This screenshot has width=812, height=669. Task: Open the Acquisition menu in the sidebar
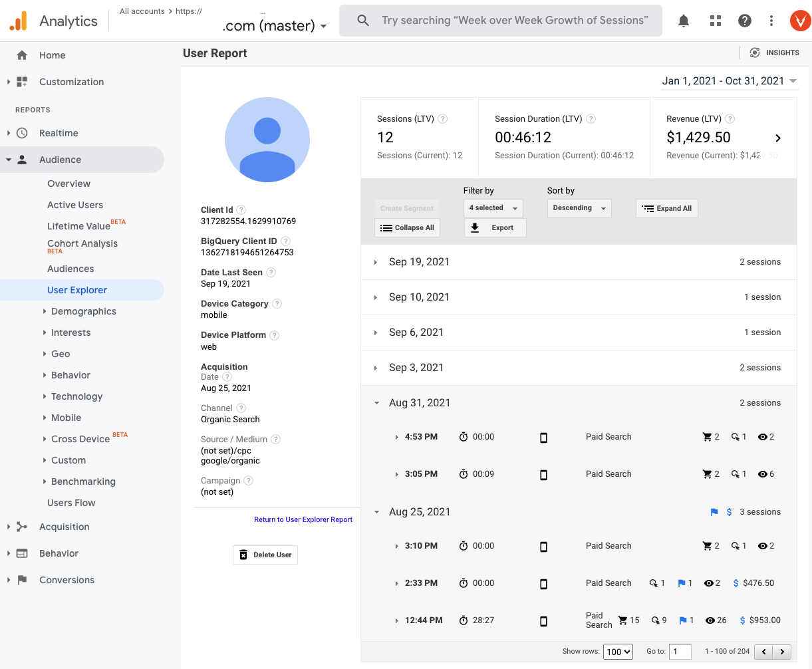click(x=63, y=527)
